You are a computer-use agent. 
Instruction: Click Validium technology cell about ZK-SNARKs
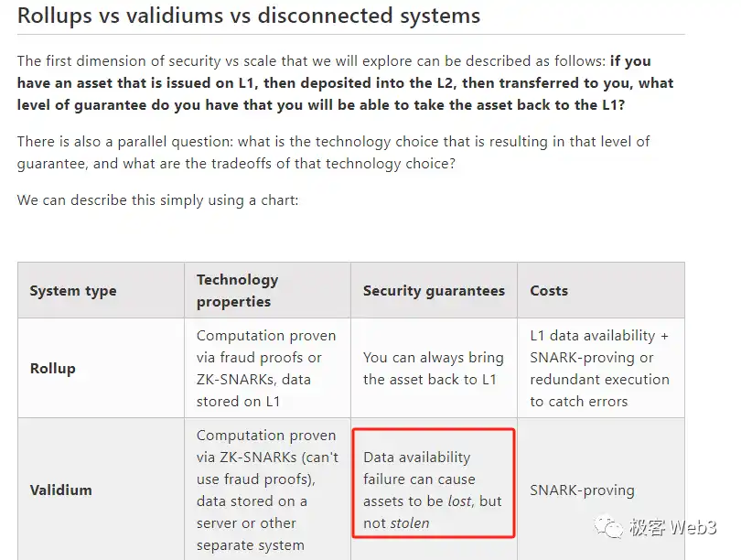tap(267, 490)
